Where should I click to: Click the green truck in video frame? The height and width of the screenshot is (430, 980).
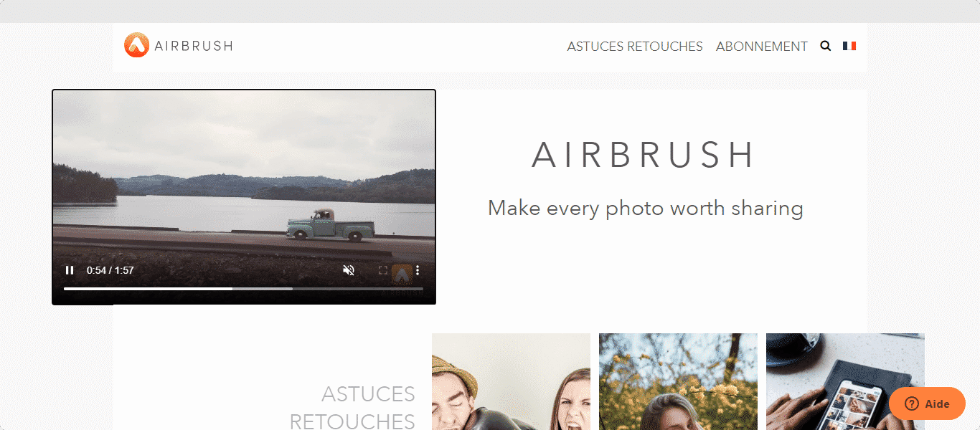click(x=330, y=225)
